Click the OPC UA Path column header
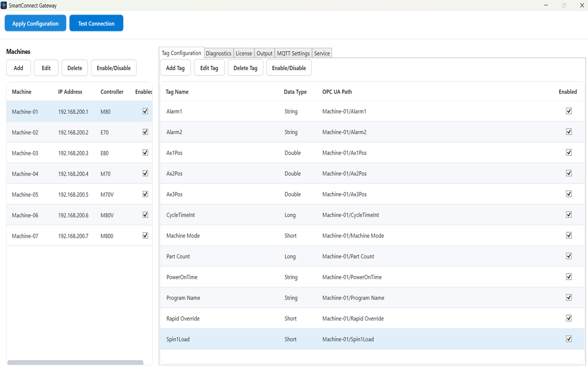Viewport: 588px width, 368px height. 337,92
